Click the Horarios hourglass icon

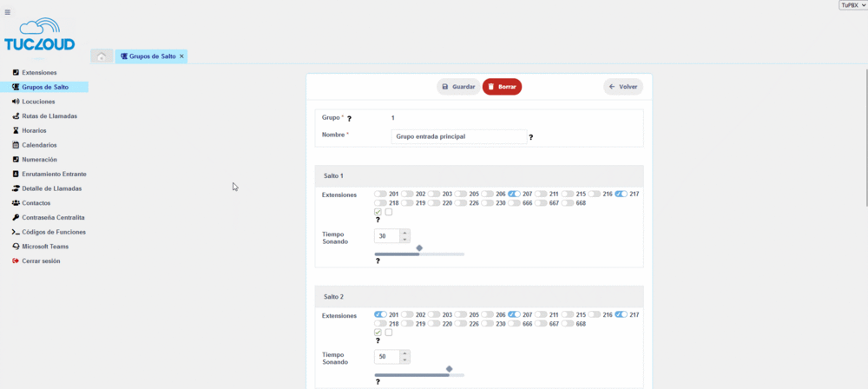tap(16, 130)
